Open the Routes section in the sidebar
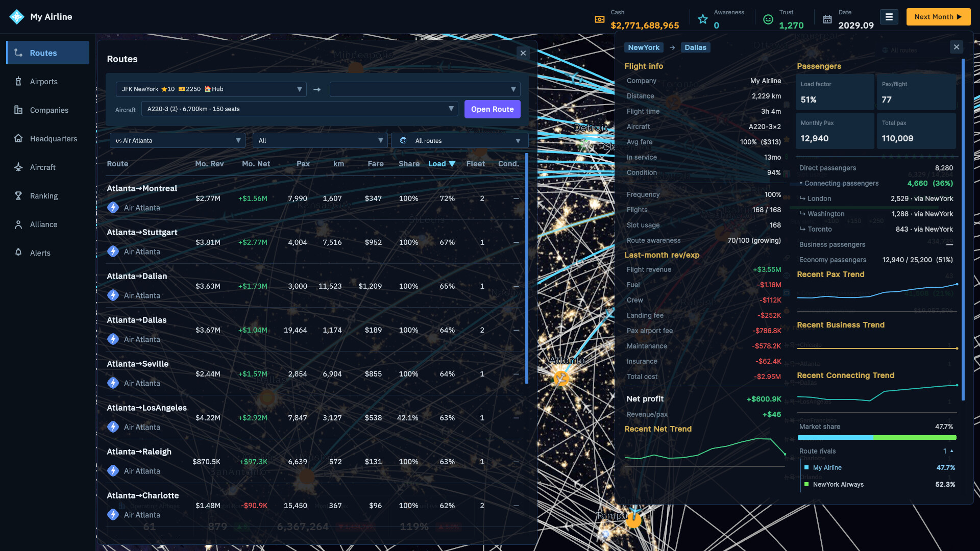 pos(48,53)
